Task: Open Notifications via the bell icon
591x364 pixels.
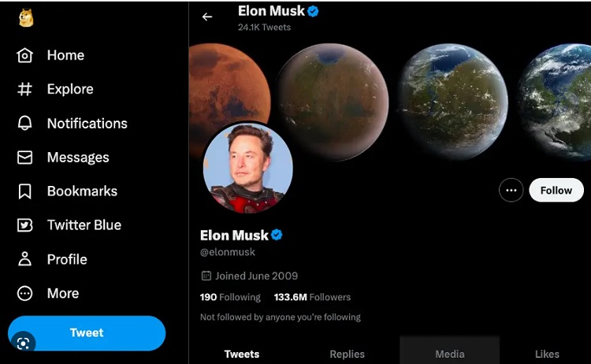Action: (25, 124)
